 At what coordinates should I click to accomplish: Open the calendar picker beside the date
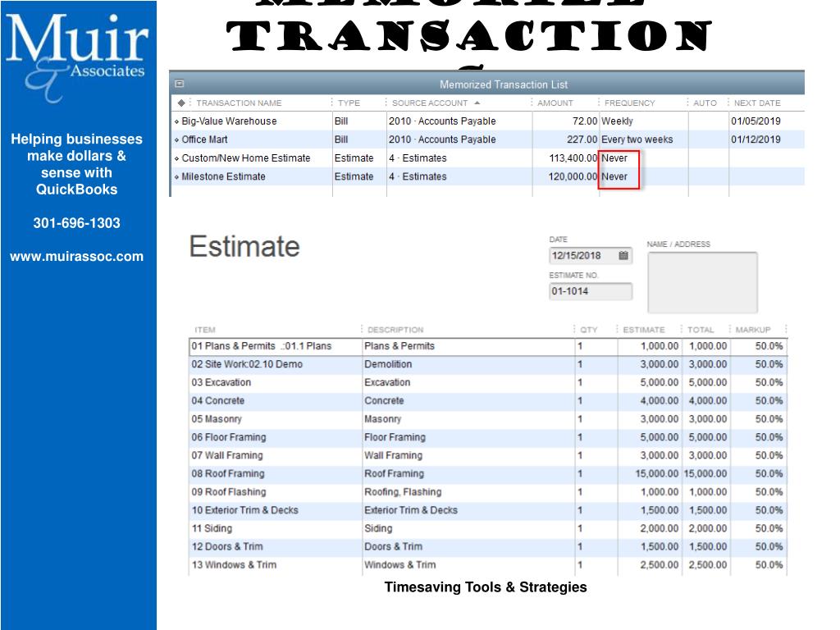pos(623,256)
